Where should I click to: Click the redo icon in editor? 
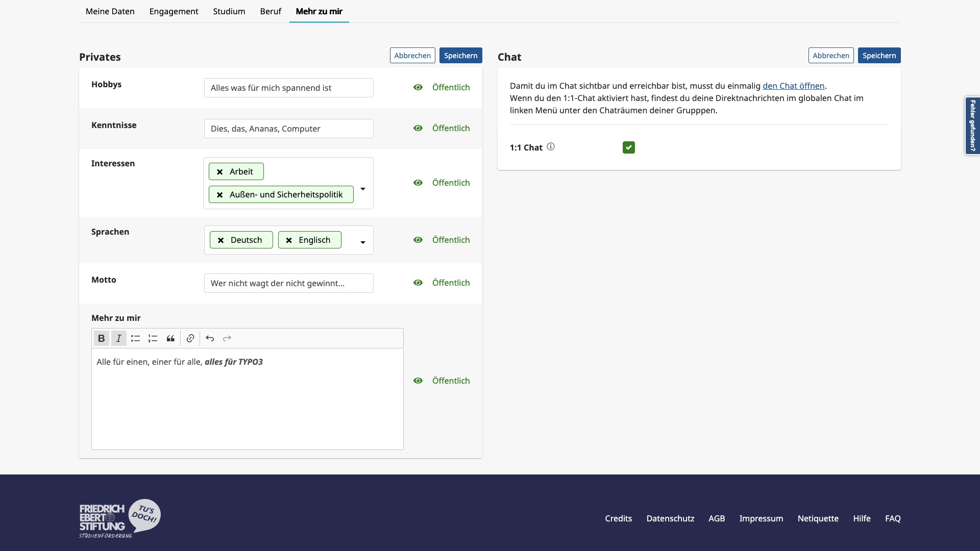point(227,338)
